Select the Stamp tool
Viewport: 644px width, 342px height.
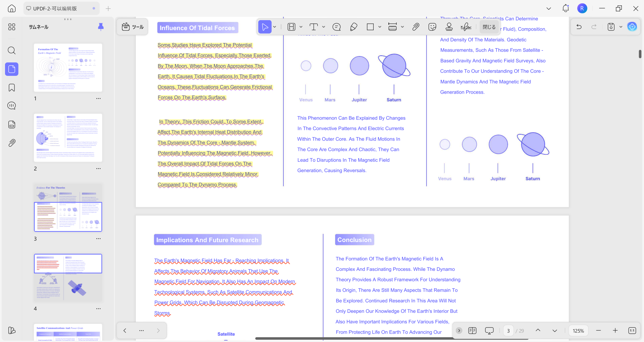coord(449,27)
